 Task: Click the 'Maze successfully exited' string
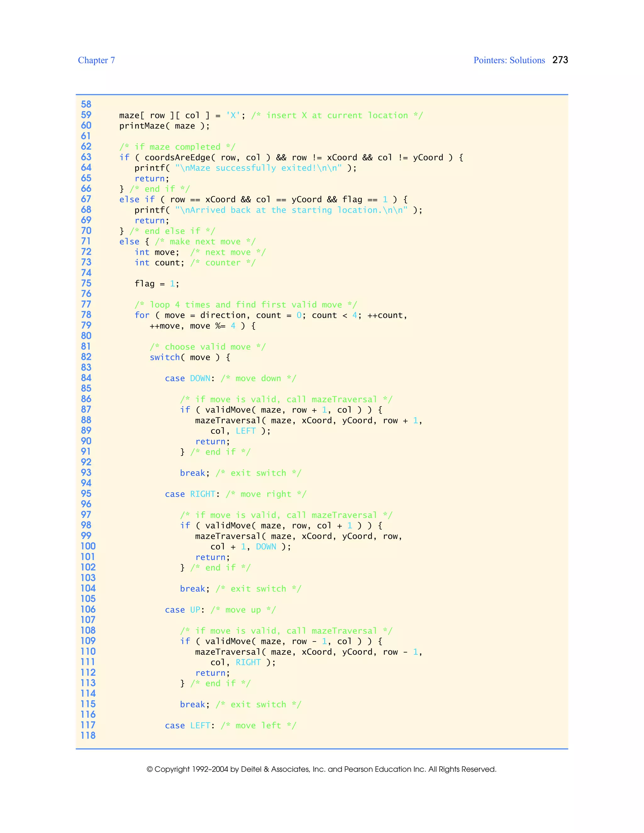[x=258, y=168]
